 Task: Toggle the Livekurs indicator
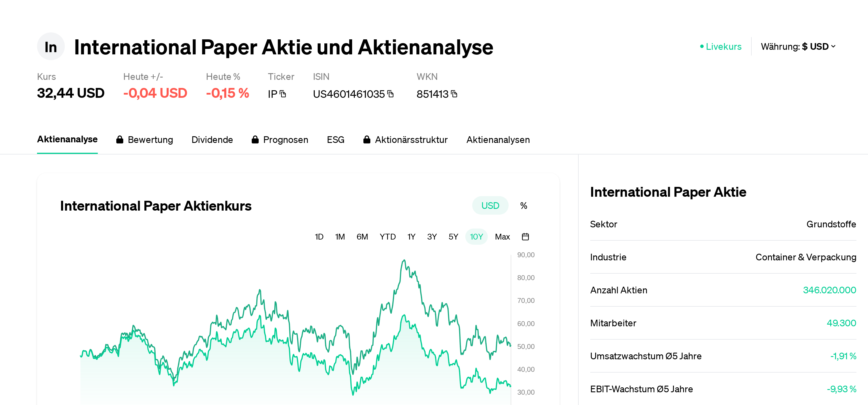point(720,47)
